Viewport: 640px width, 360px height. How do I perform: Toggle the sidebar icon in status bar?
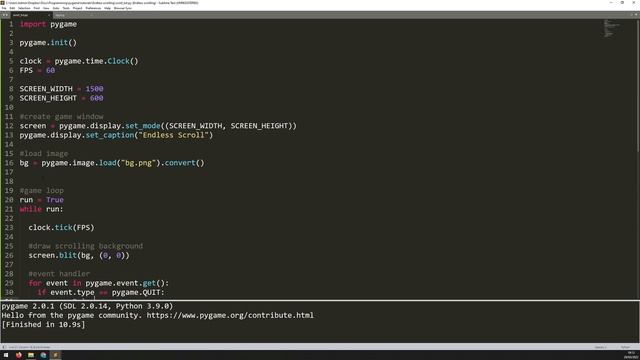click(x=4, y=347)
